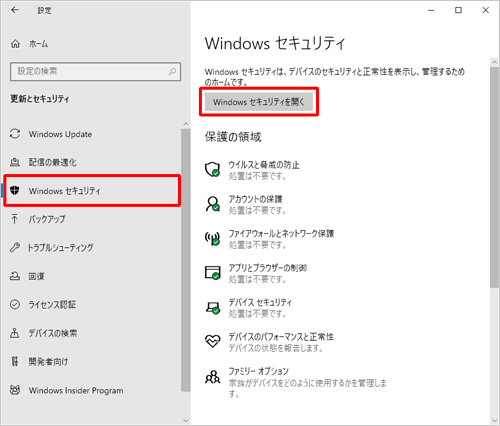Open ファミリー オプション area

pyautogui.click(x=296, y=382)
